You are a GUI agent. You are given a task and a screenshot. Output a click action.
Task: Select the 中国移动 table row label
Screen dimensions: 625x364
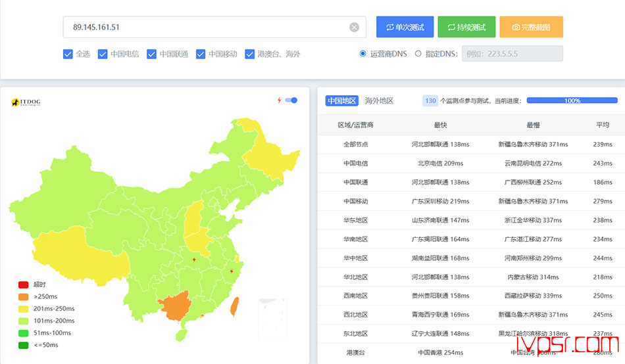point(355,201)
